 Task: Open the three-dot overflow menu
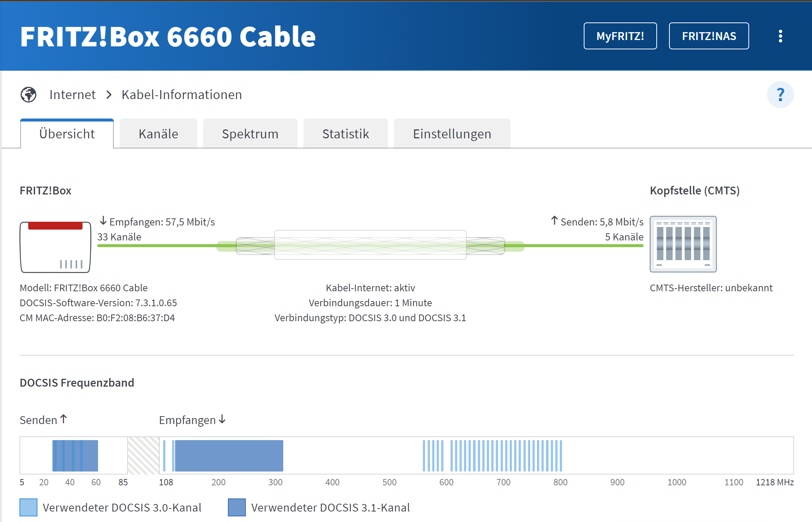coord(780,36)
